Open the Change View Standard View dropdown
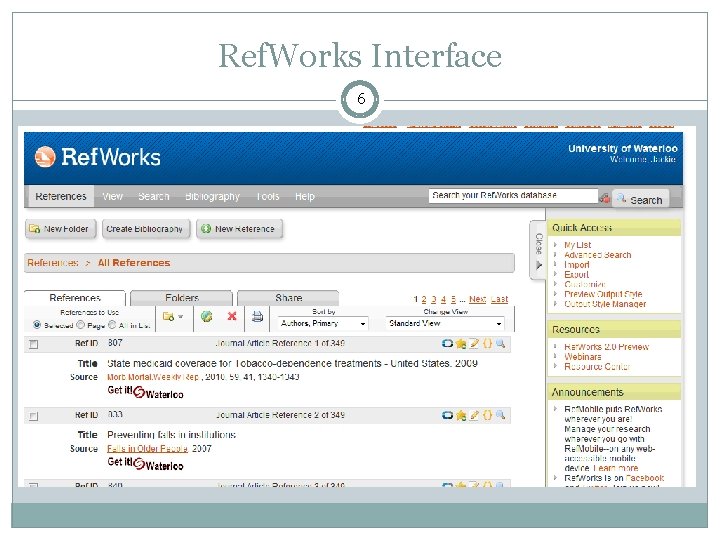The height and width of the screenshot is (540, 720). tap(445, 323)
